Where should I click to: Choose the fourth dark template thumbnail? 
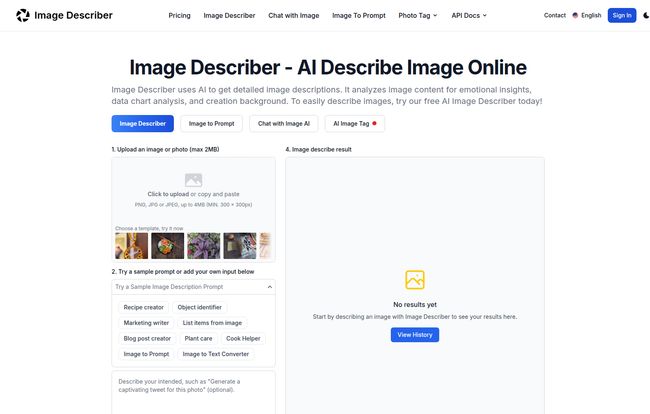[x=240, y=246]
